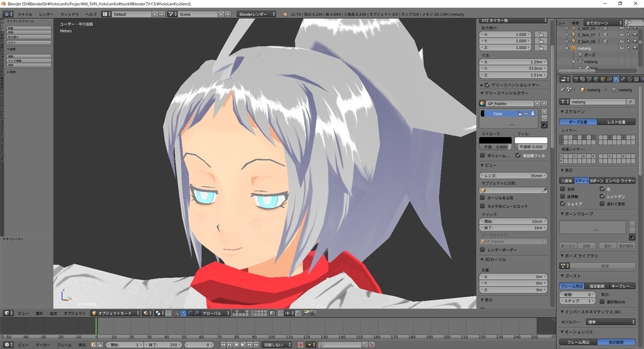The image size is (644, 349).
Task: Open the object constraints properties tab
Action: [609, 79]
